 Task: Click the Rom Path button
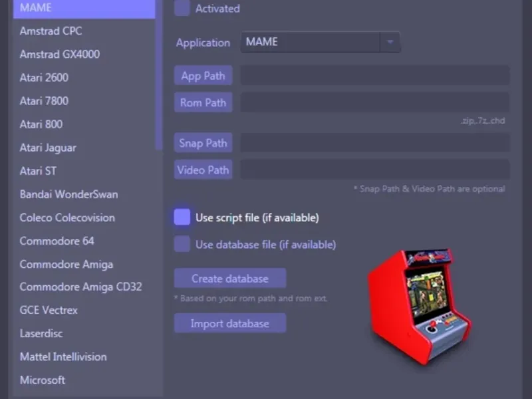[x=203, y=102]
